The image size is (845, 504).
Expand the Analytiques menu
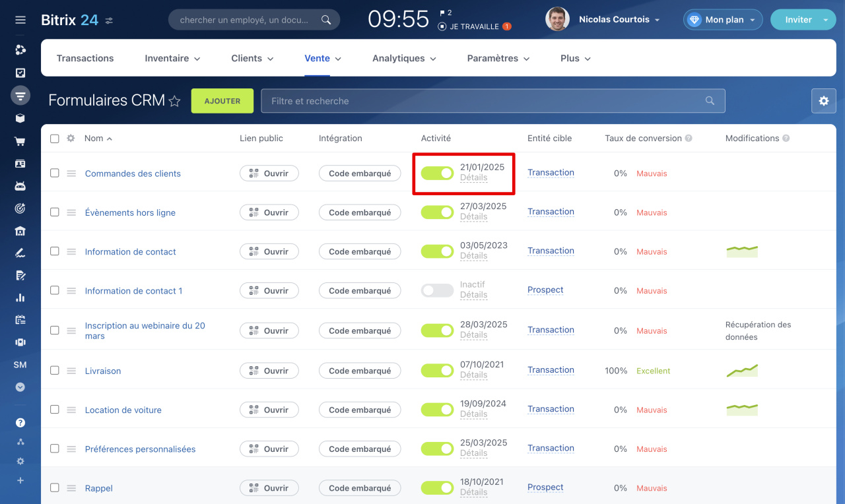(404, 58)
